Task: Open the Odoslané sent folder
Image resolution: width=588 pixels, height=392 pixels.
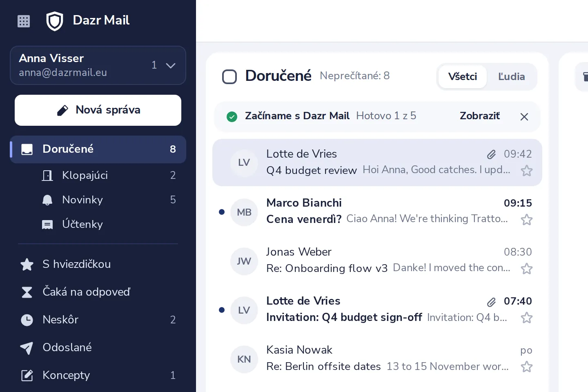Action: (x=98, y=347)
